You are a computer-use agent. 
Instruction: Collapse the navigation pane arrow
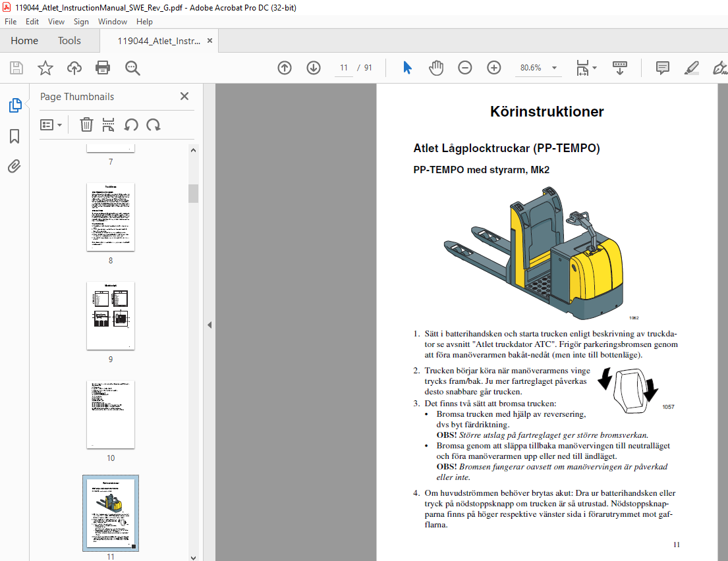coord(210,325)
